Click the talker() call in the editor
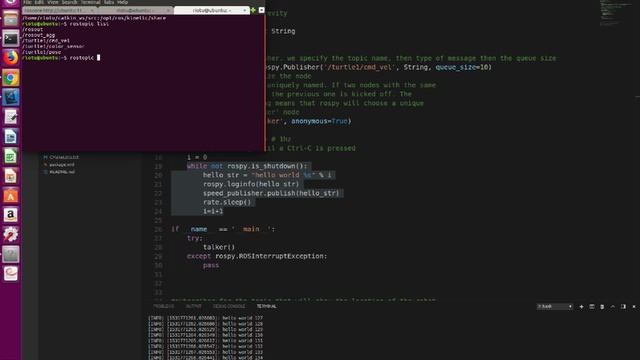640x360 pixels. click(x=219, y=247)
